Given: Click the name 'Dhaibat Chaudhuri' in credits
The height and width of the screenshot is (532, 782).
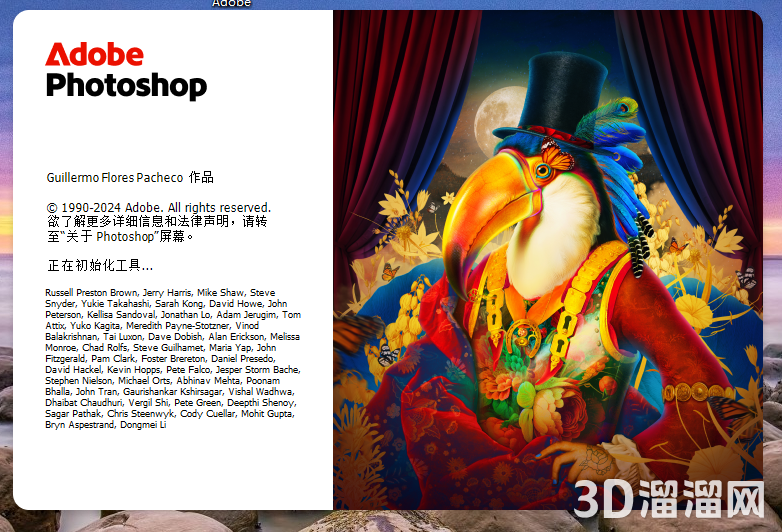Looking at the screenshot, I should click(x=83, y=402).
